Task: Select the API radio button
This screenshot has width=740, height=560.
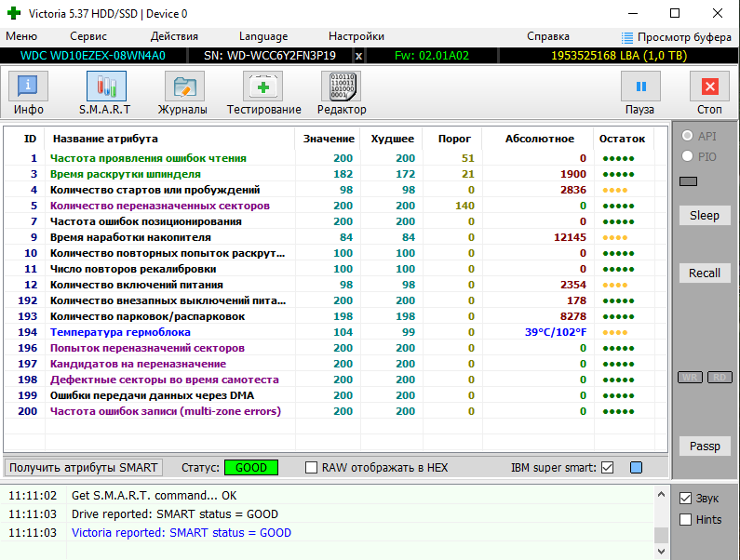Action: (x=688, y=136)
